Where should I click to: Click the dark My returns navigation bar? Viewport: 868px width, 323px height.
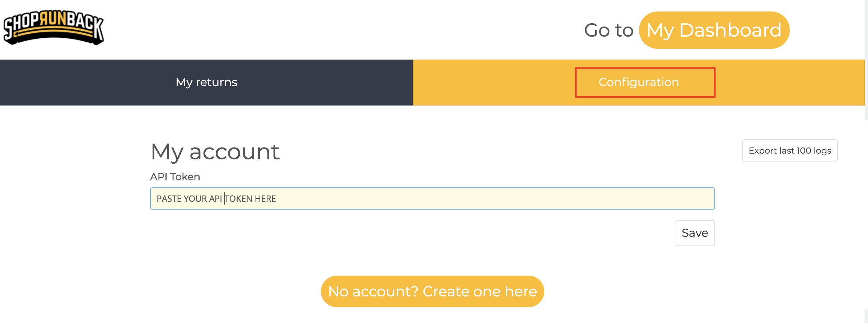[206, 82]
